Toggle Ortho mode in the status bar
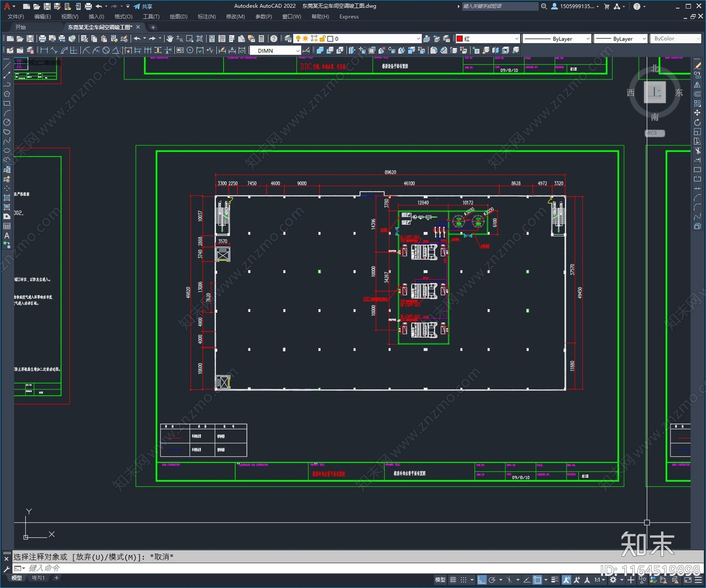 pyautogui.click(x=482, y=580)
